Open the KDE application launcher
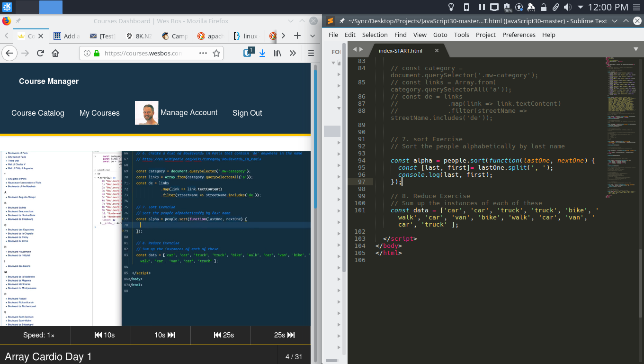 pos(7,7)
